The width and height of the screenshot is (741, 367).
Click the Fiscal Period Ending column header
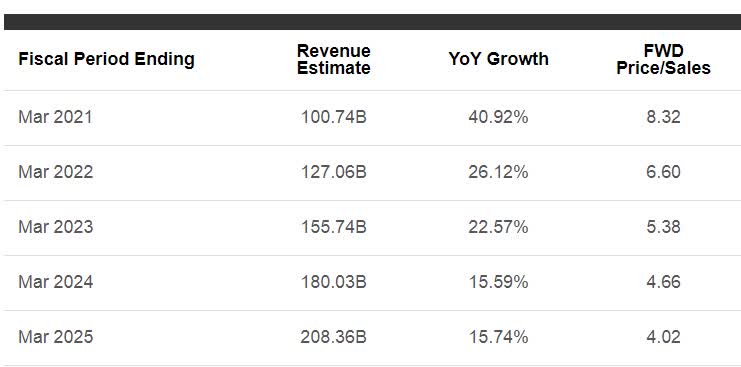click(x=106, y=60)
